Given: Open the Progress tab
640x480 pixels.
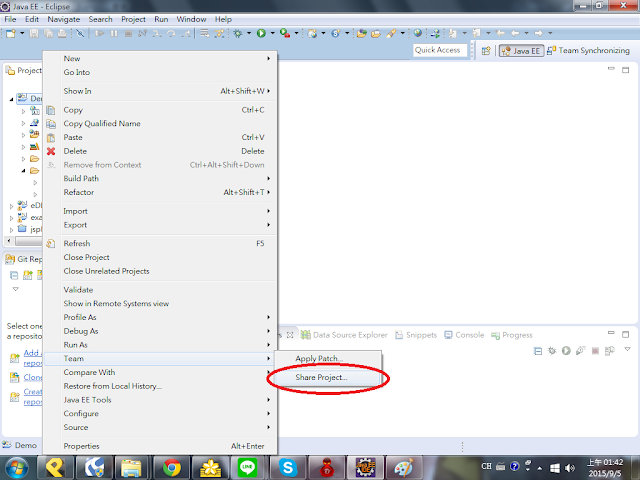Looking at the screenshot, I should 512,335.
